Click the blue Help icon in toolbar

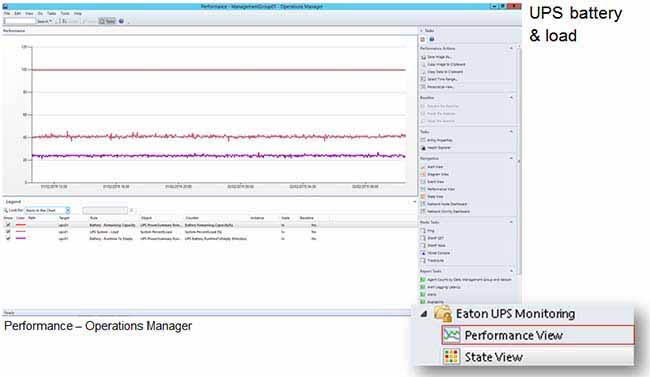click(x=121, y=21)
